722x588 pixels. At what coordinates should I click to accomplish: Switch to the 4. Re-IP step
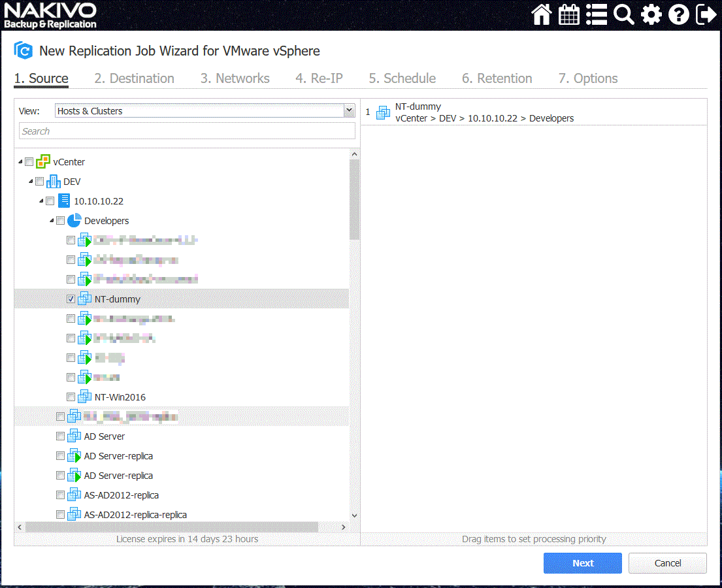click(319, 78)
